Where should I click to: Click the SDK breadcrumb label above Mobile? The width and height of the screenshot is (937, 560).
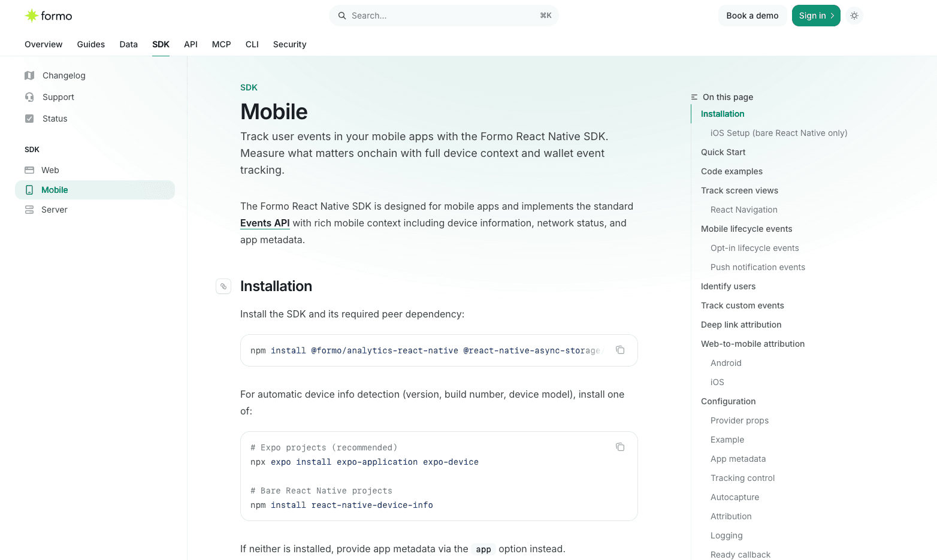pos(249,87)
